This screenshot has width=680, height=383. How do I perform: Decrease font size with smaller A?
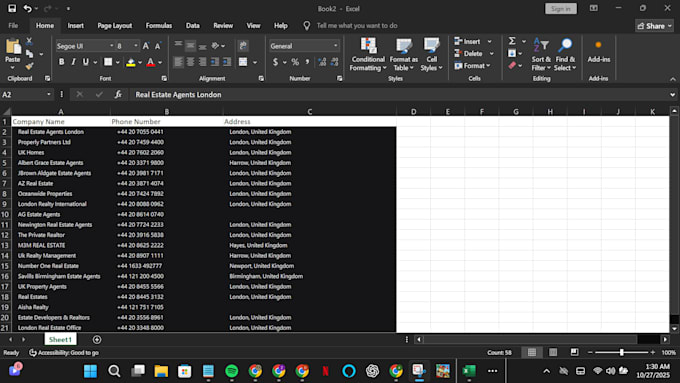[158, 46]
